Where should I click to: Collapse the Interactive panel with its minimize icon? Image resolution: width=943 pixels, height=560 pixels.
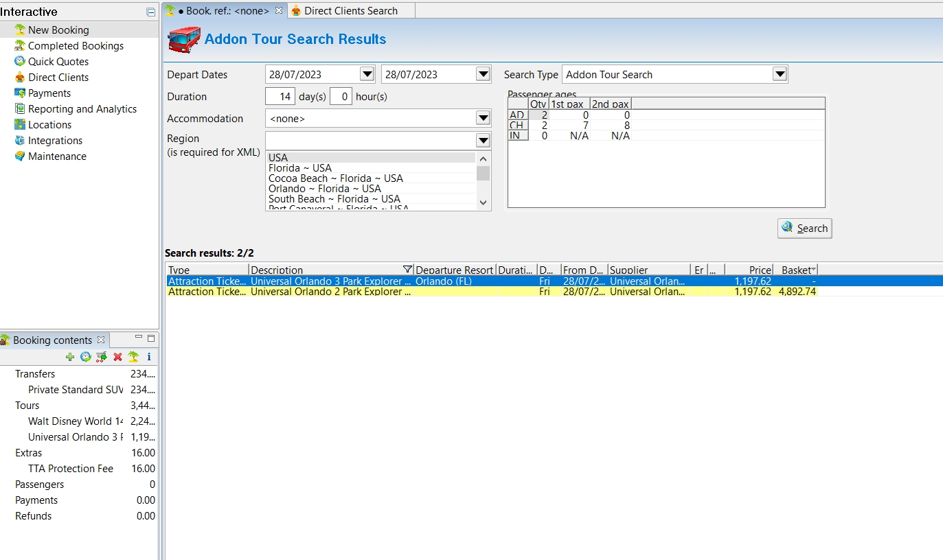click(151, 12)
